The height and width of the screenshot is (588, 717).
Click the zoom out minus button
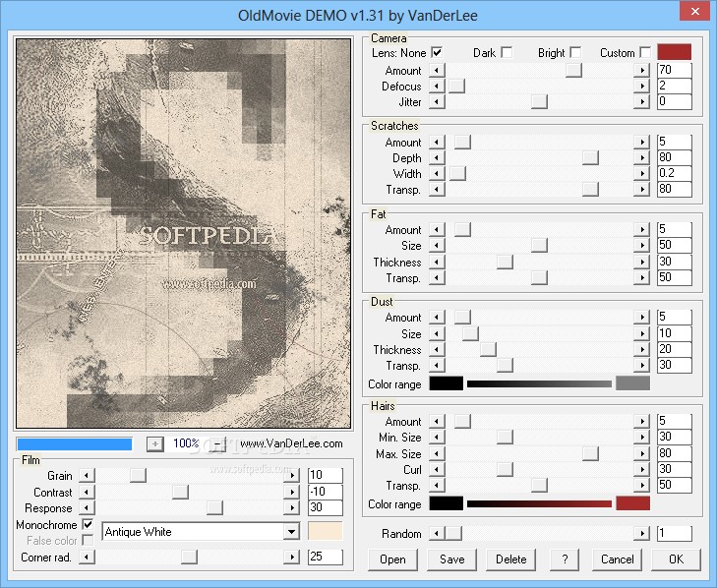click(x=218, y=443)
